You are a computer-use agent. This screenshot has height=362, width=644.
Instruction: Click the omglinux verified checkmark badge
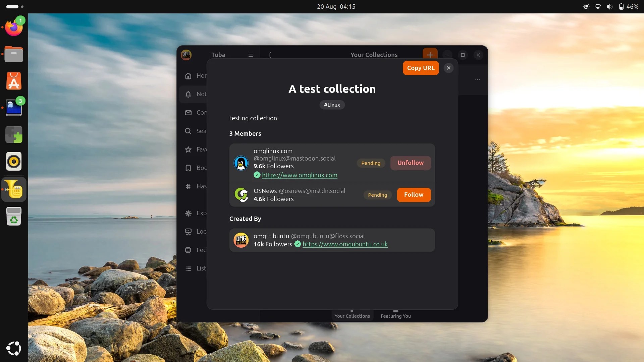[x=257, y=175]
